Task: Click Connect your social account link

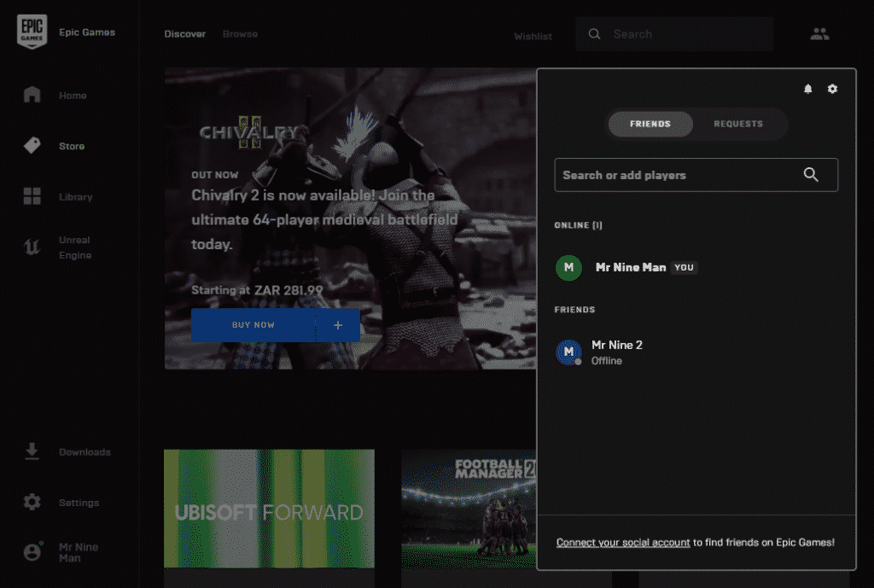Action: [623, 542]
